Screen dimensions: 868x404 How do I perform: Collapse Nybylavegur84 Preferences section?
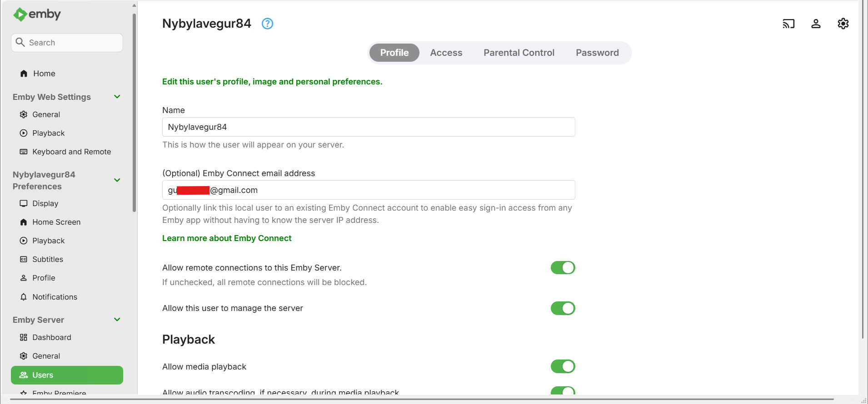pyautogui.click(x=117, y=180)
